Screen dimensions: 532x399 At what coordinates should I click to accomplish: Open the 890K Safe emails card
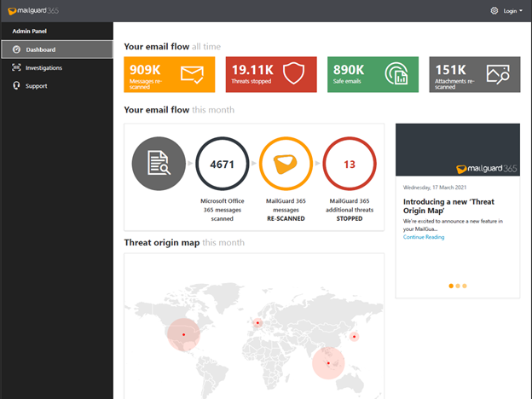pos(373,74)
